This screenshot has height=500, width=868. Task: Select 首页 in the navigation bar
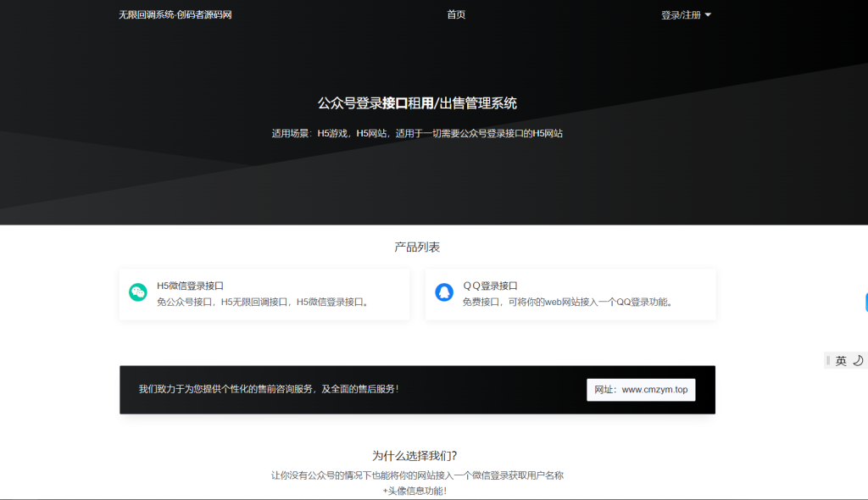pyautogui.click(x=454, y=14)
